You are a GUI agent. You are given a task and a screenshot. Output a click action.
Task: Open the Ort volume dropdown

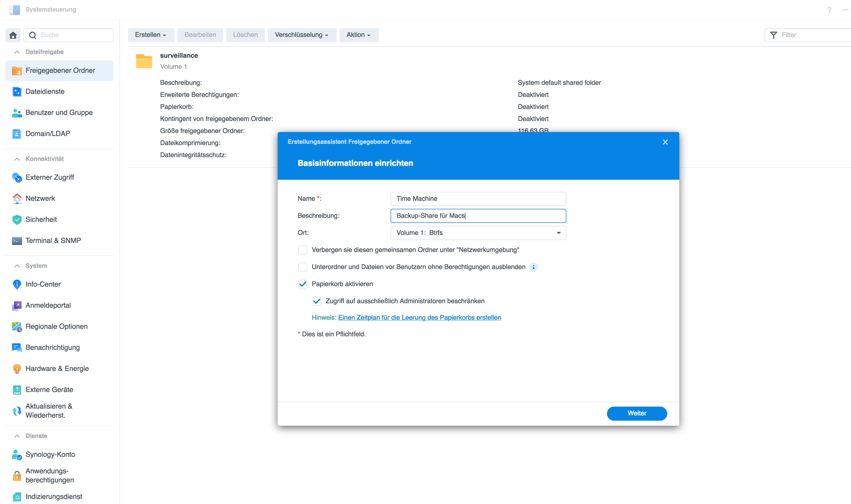pos(478,233)
